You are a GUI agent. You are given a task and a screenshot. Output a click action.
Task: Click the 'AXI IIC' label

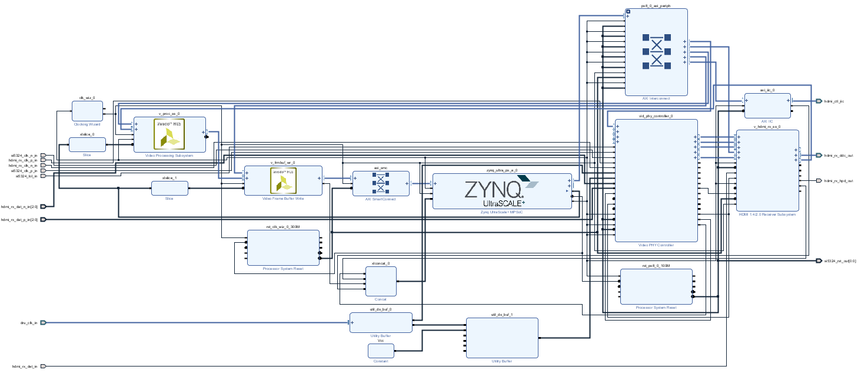(x=767, y=121)
